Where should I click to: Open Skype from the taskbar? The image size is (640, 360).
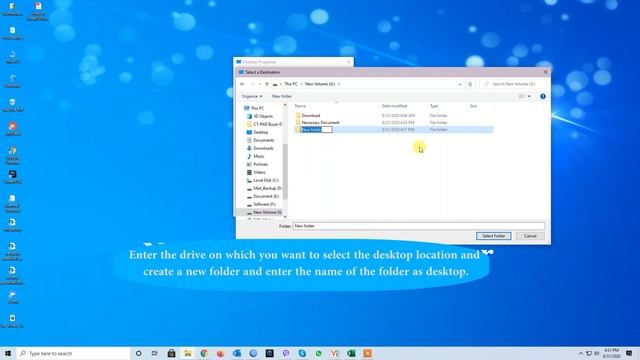tap(302, 353)
